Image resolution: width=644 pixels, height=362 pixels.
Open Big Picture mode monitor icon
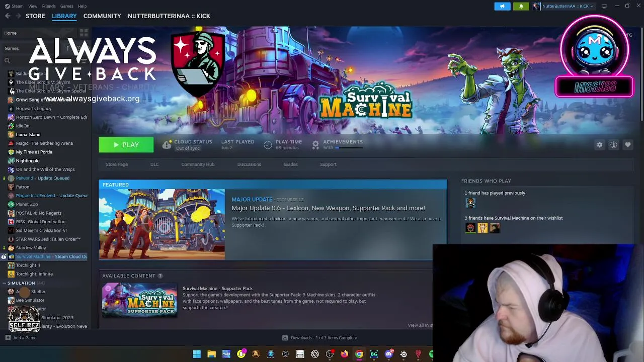(604, 6)
